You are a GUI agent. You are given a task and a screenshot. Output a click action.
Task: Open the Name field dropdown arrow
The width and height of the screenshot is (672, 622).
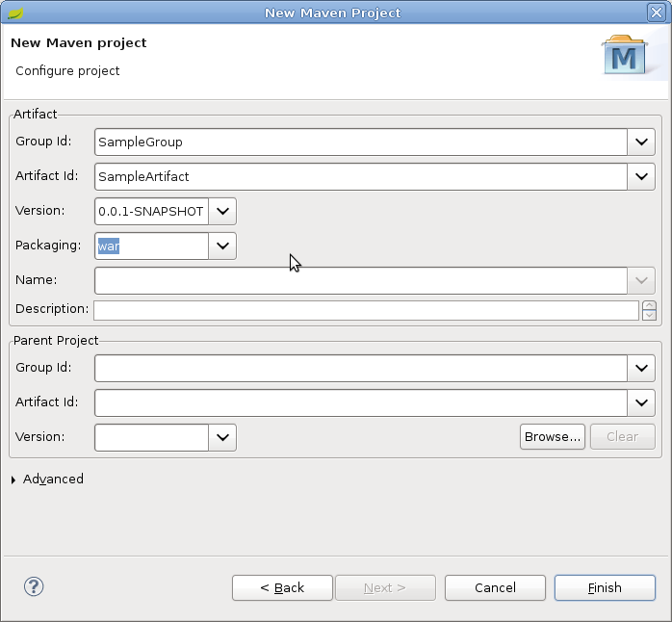641,281
